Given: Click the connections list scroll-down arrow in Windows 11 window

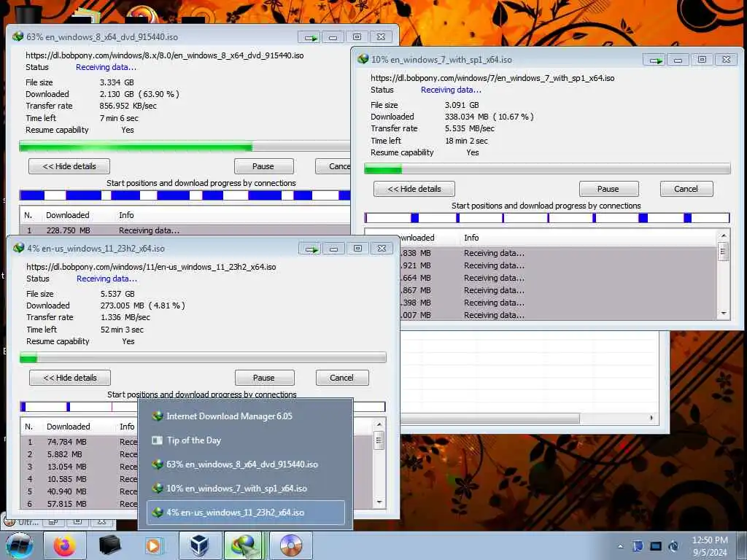Looking at the screenshot, I should (x=379, y=502).
